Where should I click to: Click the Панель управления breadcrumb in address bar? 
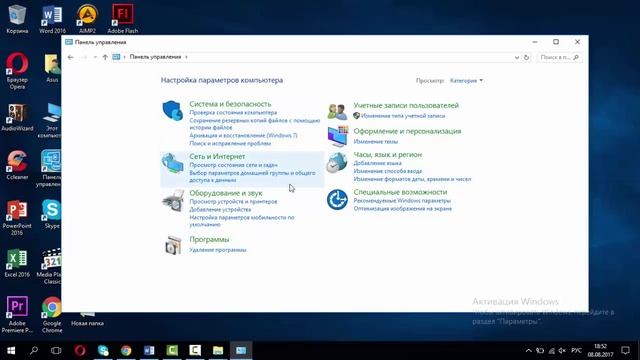click(155, 57)
